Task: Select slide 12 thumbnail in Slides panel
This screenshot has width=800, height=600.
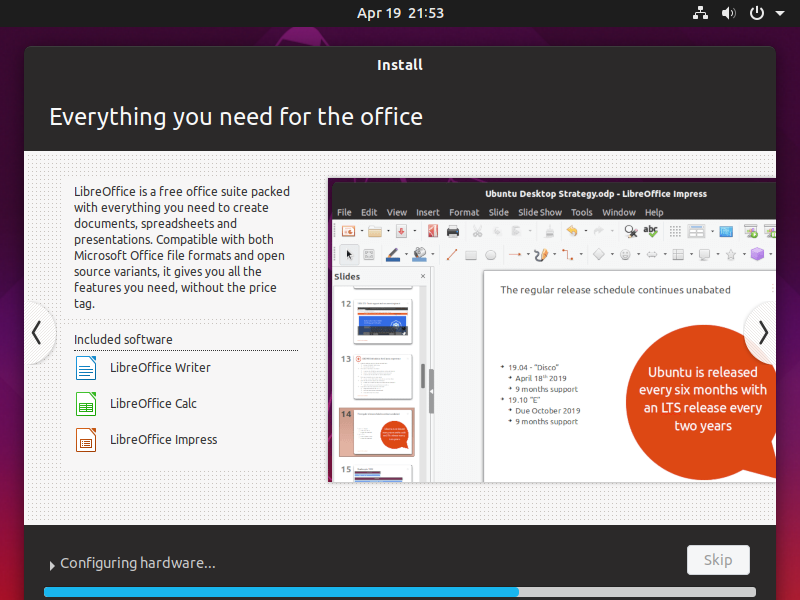Action: coord(383,321)
